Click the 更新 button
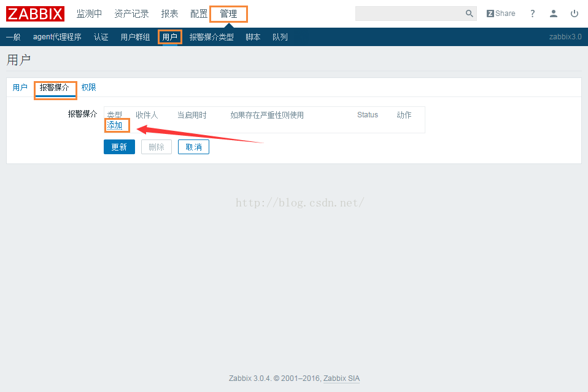Screen dimensions: 588x392 pyautogui.click(x=119, y=147)
